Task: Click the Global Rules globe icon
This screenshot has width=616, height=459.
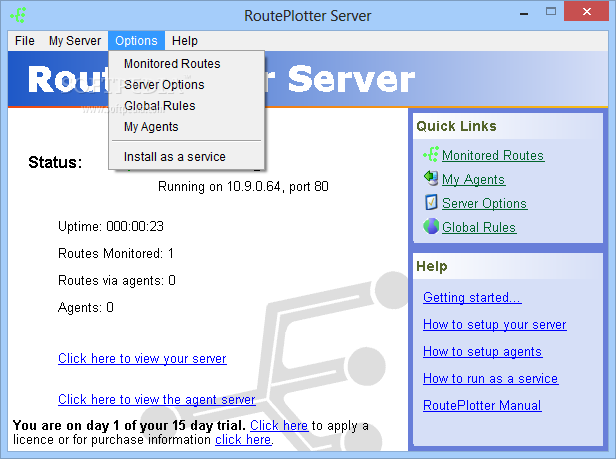Action: (x=431, y=226)
